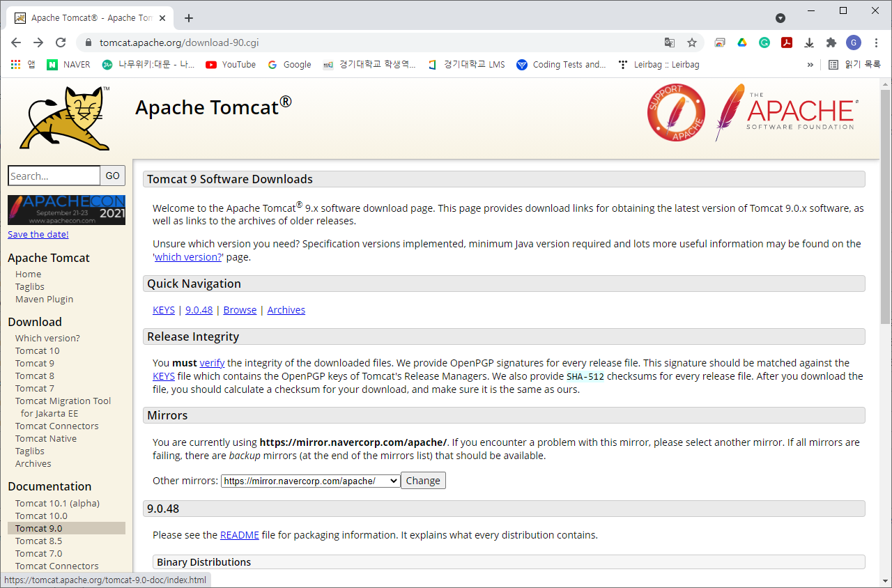The image size is (892, 588).
Task: Open Tomcat 7 download link
Action: coord(35,388)
